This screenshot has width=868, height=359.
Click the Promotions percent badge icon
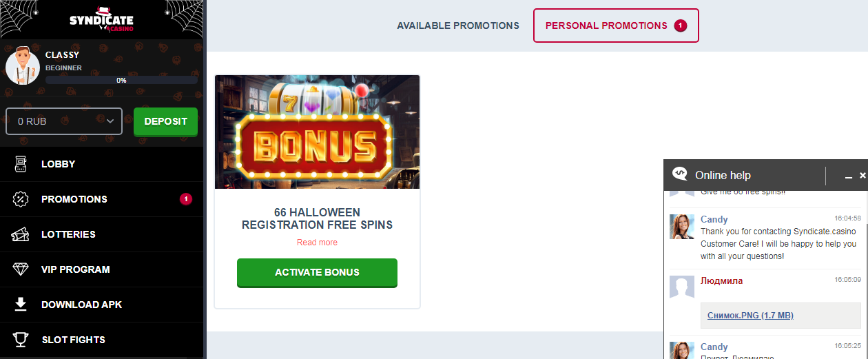coord(21,199)
